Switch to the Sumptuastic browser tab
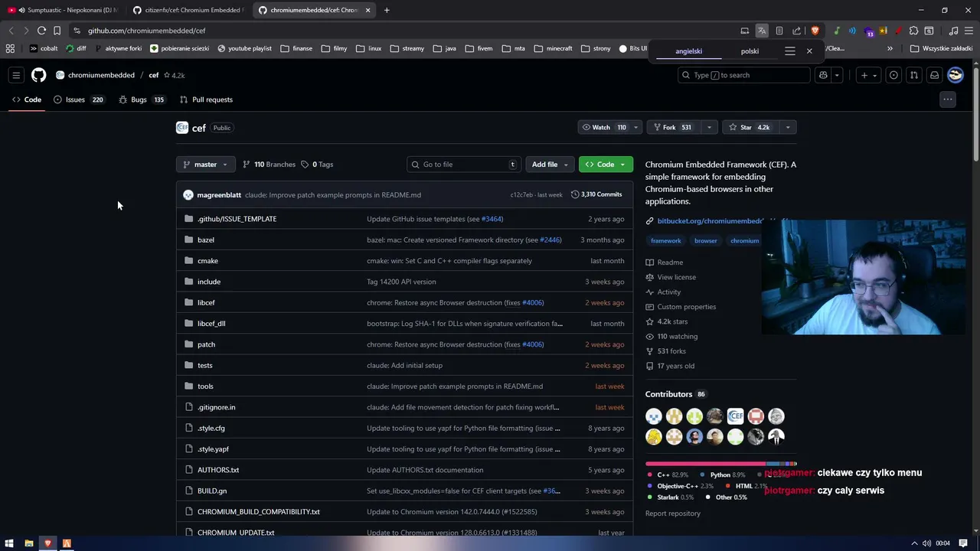The image size is (980, 551). click(63, 10)
